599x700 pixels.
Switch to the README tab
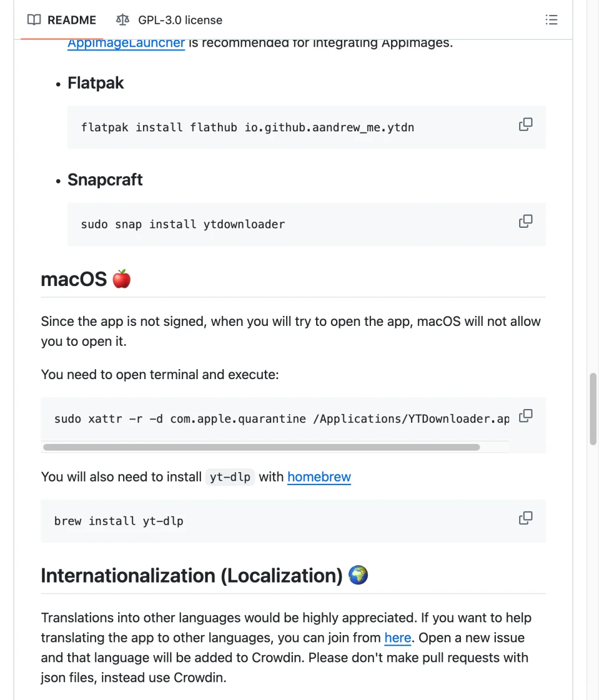[62, 20]
